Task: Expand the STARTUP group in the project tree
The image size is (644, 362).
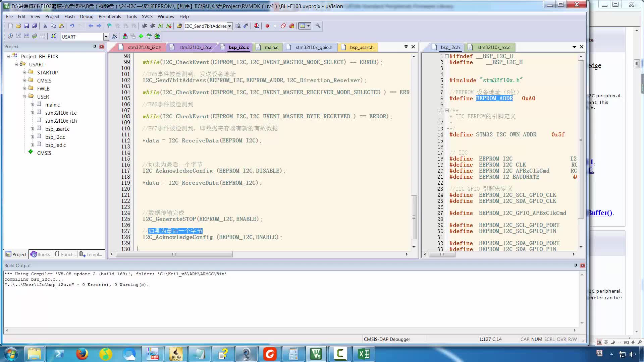Action: [x=24, y=72]
